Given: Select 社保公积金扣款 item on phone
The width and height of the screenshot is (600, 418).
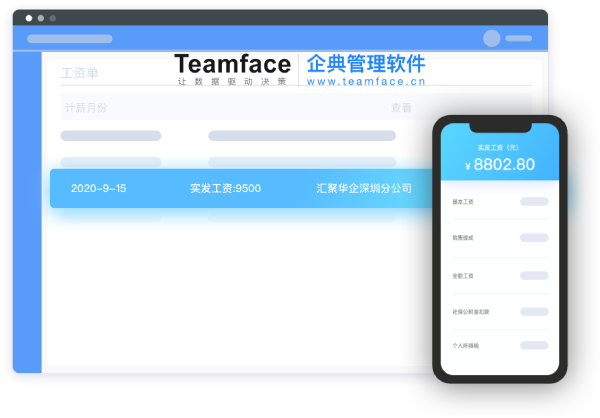Looking at the screenshot, I should [471, 312].
